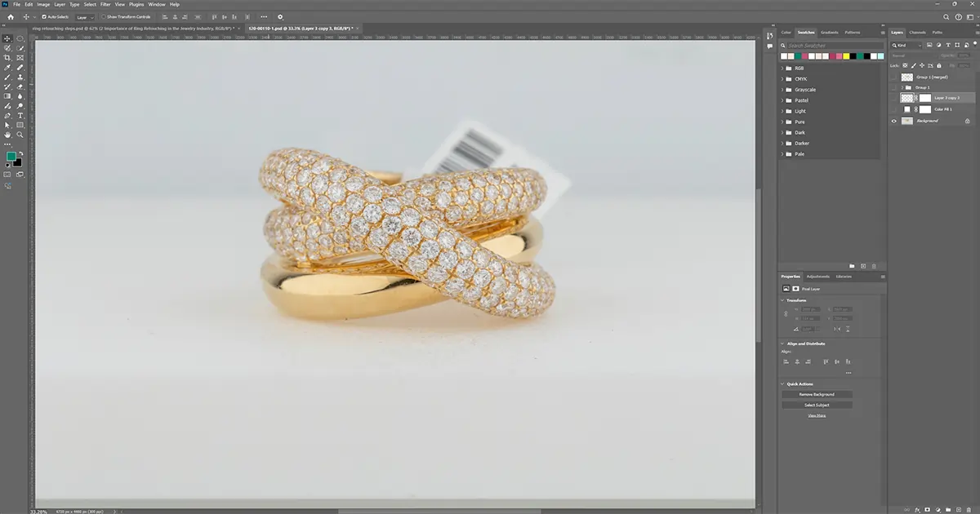Create new swatch group folder icon
The height and width of the screenshot is (514, 980).
coord(852,266)
